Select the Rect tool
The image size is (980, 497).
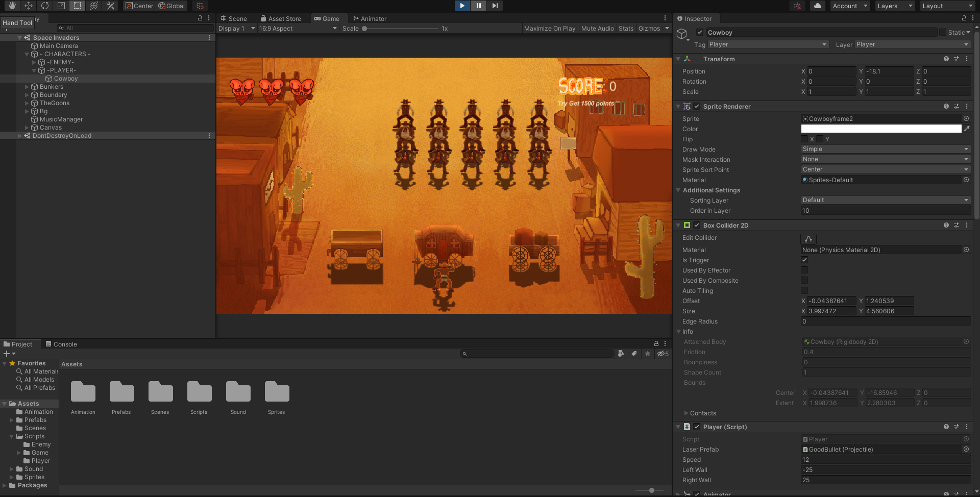[78, 6]
